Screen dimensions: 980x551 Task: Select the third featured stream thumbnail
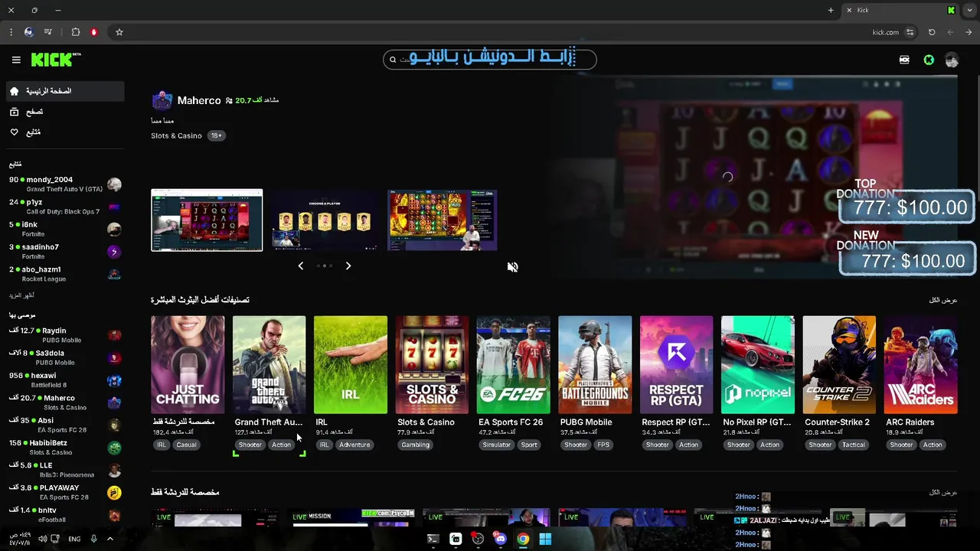click(x=443, y=220)
